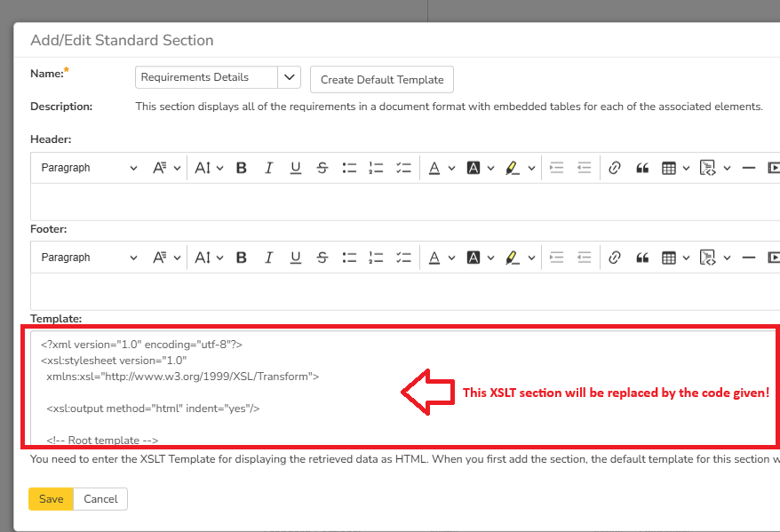Open the font size menu in the Header toolbar

click(209, 168)
